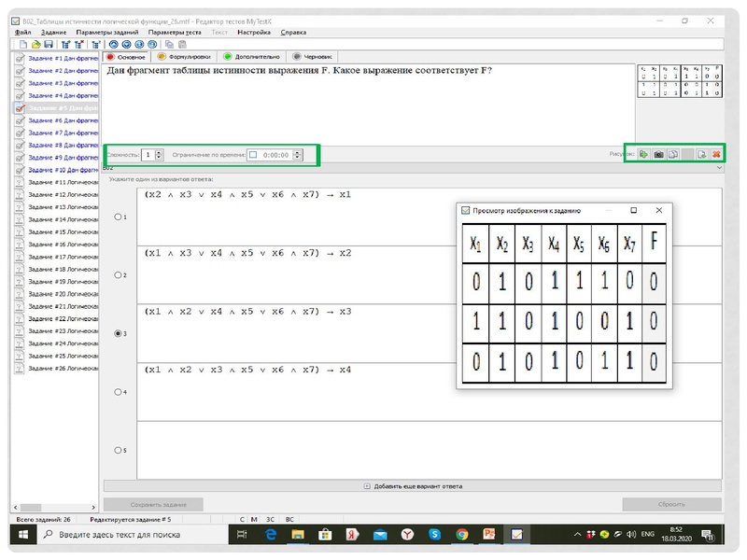Viewport: 747px width, 560px height.
Task: Load picture from file icon next to Рисунок
Action: (644, 154)
